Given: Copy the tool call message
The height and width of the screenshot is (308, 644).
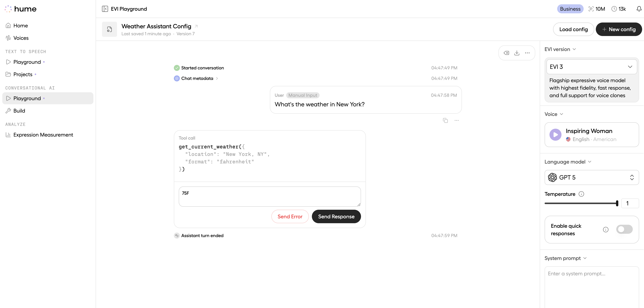Looking at the screenshot, I should click(x=446, y=120).
